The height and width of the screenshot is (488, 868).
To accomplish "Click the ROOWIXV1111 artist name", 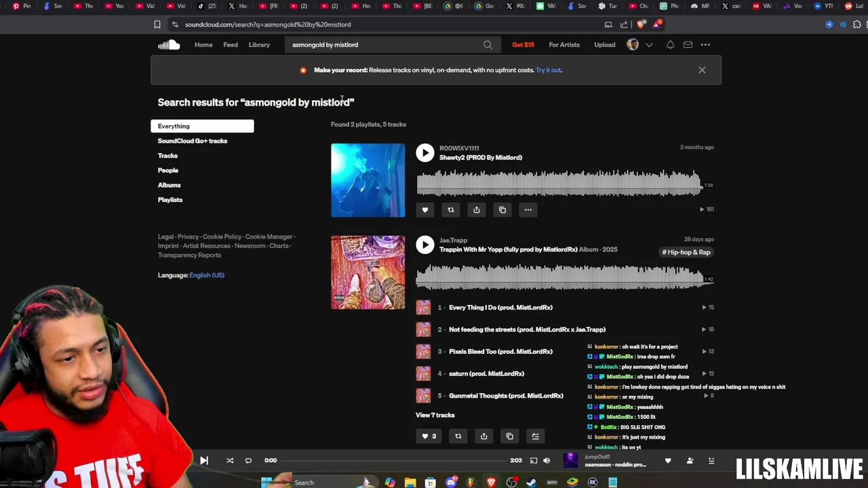I will [x=459, y=148].
